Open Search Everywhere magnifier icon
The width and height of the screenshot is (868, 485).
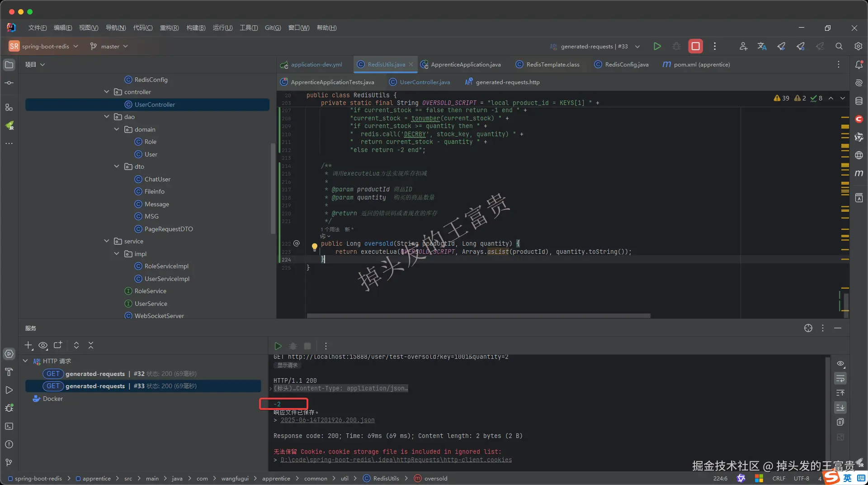point(839,46)
